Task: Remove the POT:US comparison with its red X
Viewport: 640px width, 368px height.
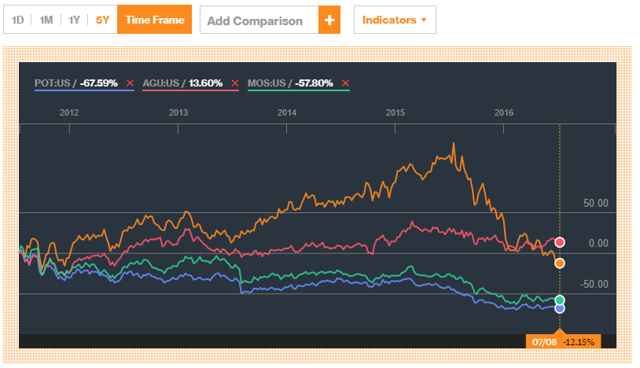Action: tap(130, 83)
